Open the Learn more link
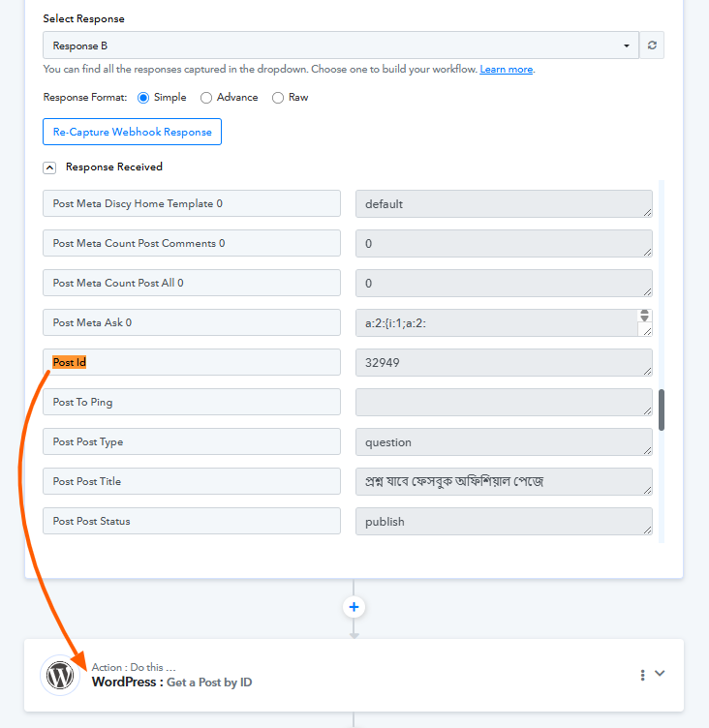The height and width of the screenshot is (728, 709). pos(506,70)
